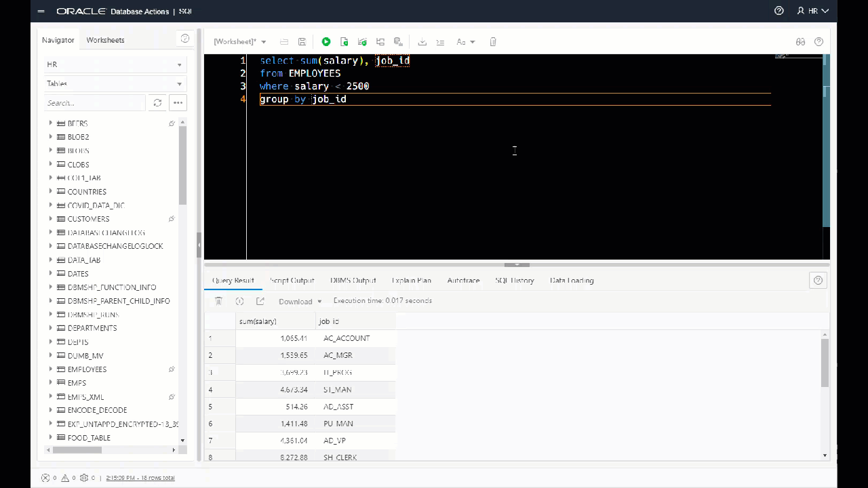Select the EMPS_XML table
Image resolution: width=868 pixels, height=488 pixels.
click(85, 396)
